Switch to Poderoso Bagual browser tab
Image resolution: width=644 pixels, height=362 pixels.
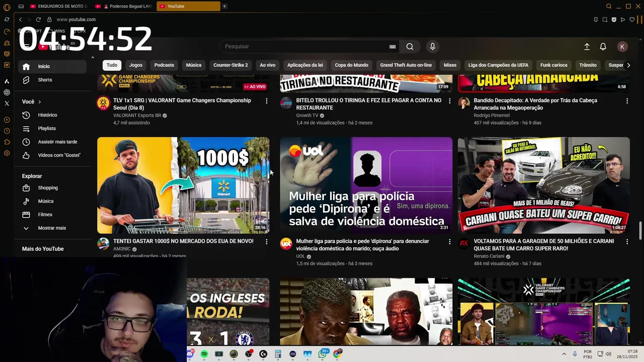(x=124, y=6)
